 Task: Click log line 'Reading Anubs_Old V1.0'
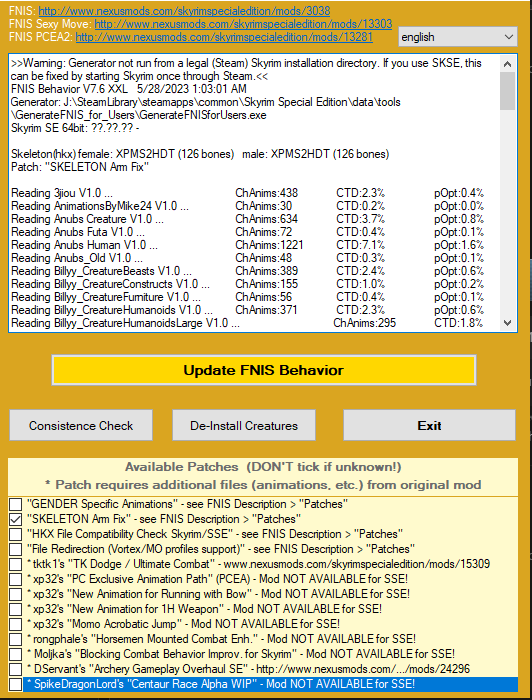click(77, 258)
